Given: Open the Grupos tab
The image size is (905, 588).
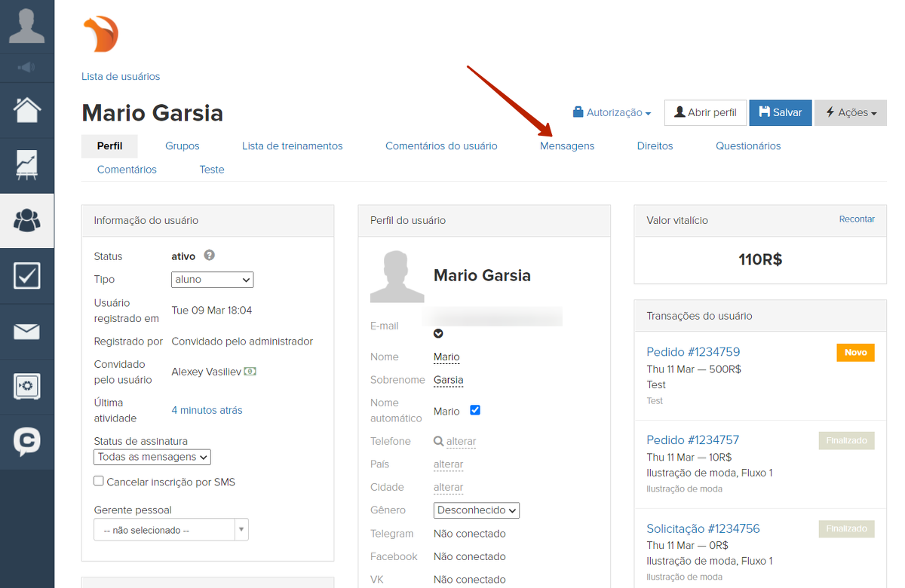Looking at the screenshot, I should coord(182,146).
